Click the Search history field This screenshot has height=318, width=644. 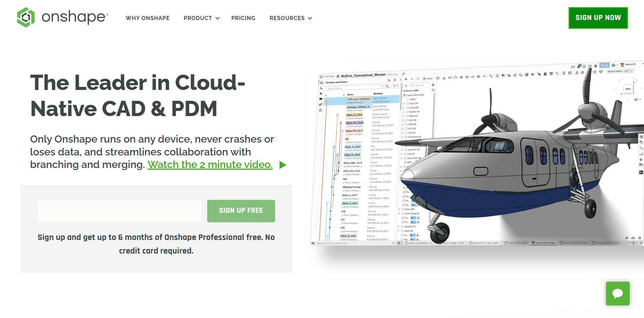[355, 88]
